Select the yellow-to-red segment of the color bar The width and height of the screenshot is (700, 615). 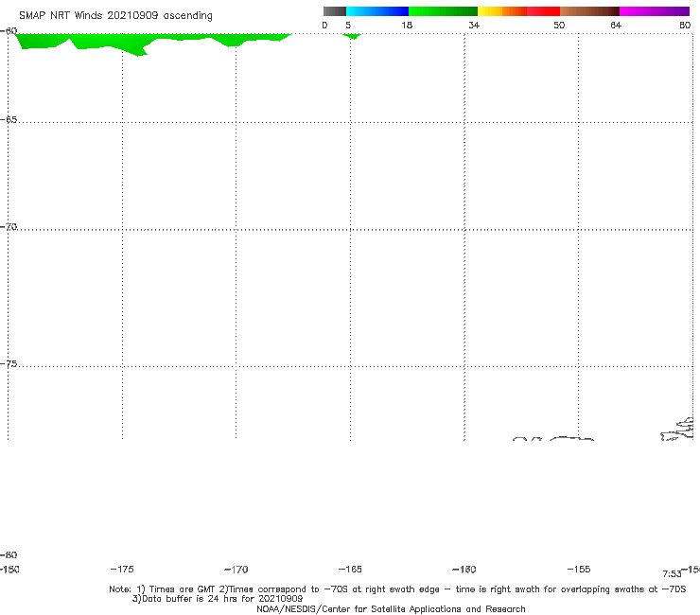(x=518, y=11)
